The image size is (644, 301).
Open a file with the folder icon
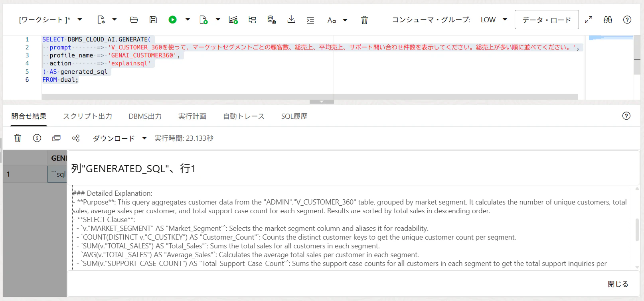[134, 20]
